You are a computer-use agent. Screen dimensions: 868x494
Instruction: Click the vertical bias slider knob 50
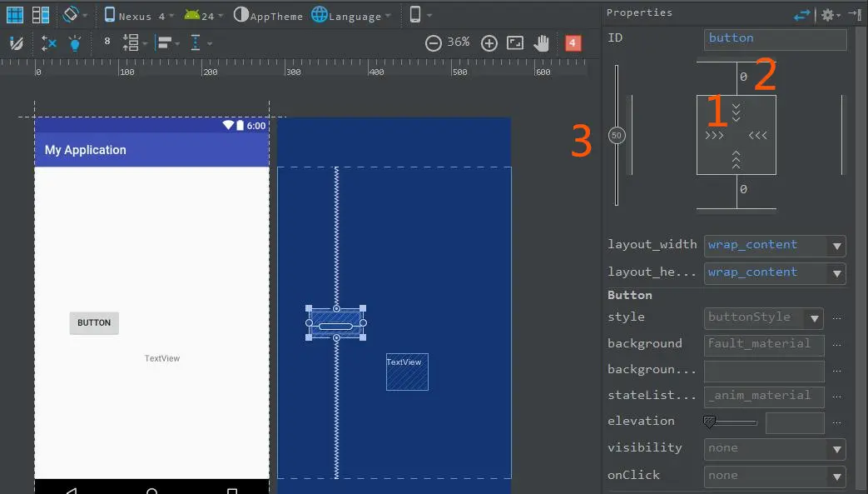[617, 135]
